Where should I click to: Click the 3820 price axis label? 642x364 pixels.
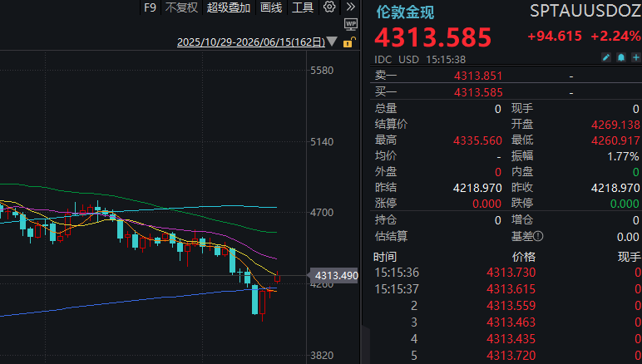click(x=322, y=356)
